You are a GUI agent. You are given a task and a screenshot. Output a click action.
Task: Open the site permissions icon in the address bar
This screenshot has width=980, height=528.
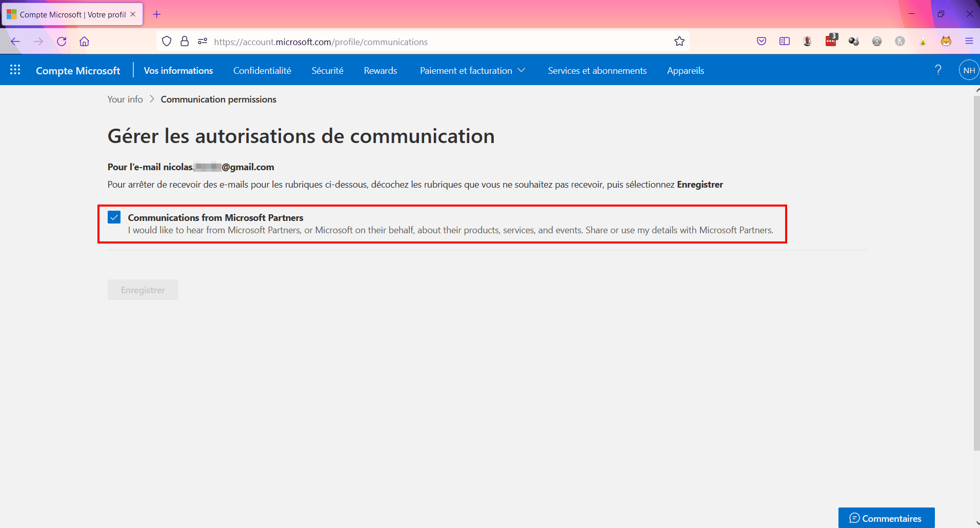click(203, 42)
